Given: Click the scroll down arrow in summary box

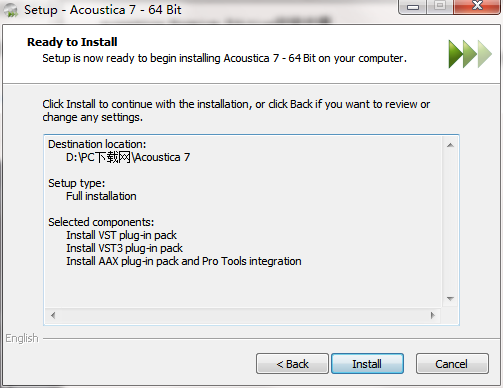Looking at the screenshot, I should click(450, 299).
